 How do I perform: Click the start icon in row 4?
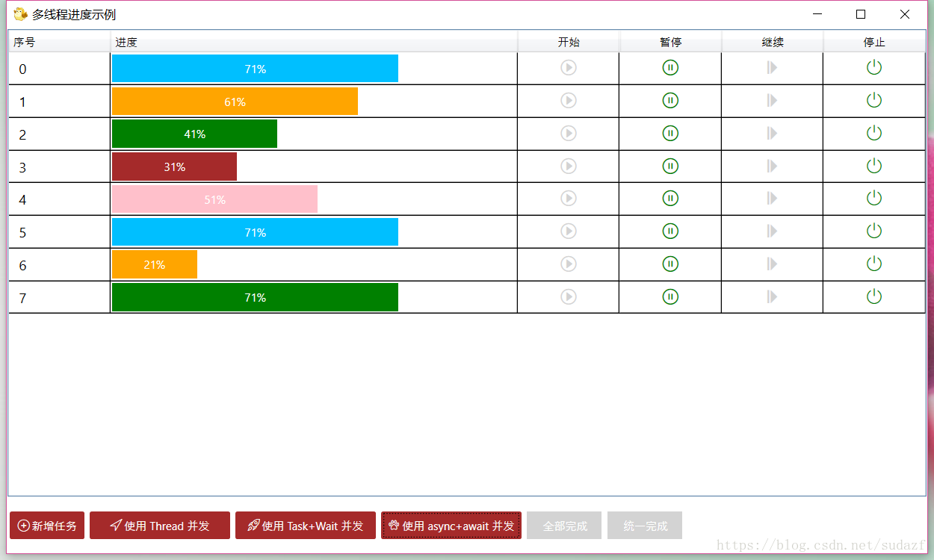569,198
